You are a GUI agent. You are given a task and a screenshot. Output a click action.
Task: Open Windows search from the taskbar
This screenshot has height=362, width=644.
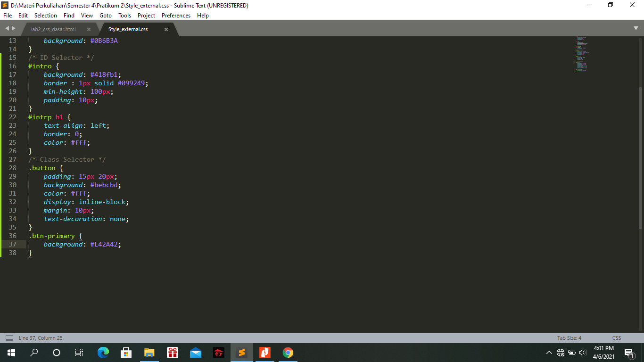pyautogui.click(x=34, y=353)
